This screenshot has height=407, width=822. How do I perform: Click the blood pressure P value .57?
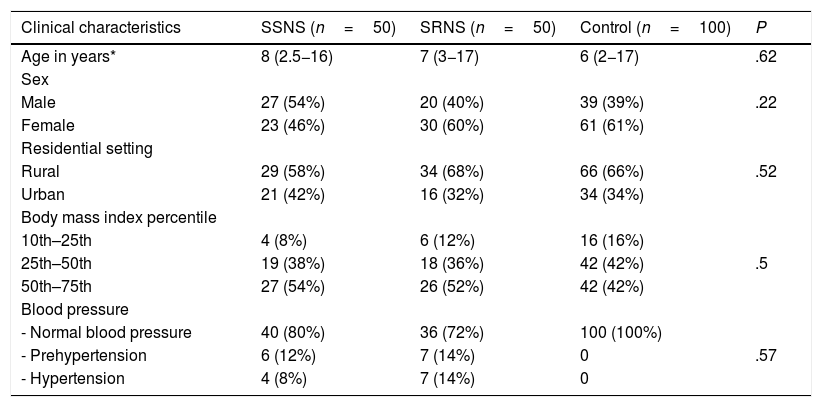click(767, 355)
